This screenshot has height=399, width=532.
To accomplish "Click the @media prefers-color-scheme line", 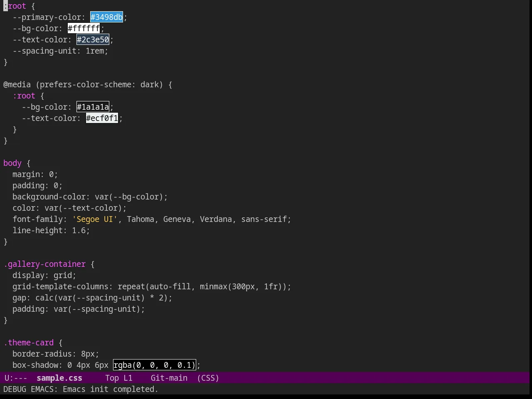I will tap(88, 84).
